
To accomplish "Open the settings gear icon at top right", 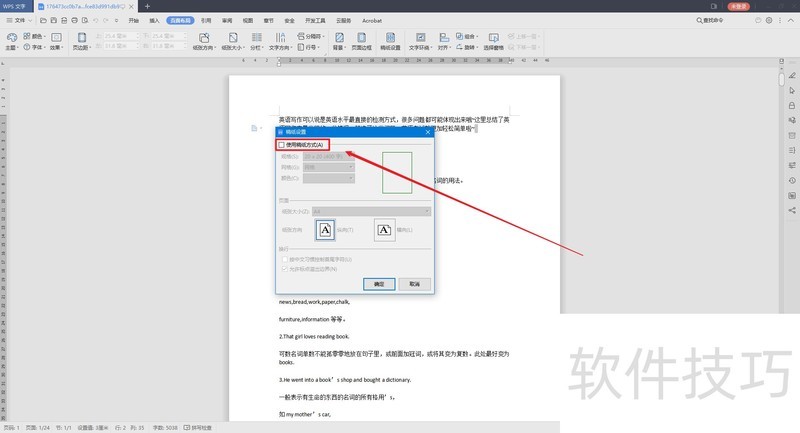I will (769, 20).
